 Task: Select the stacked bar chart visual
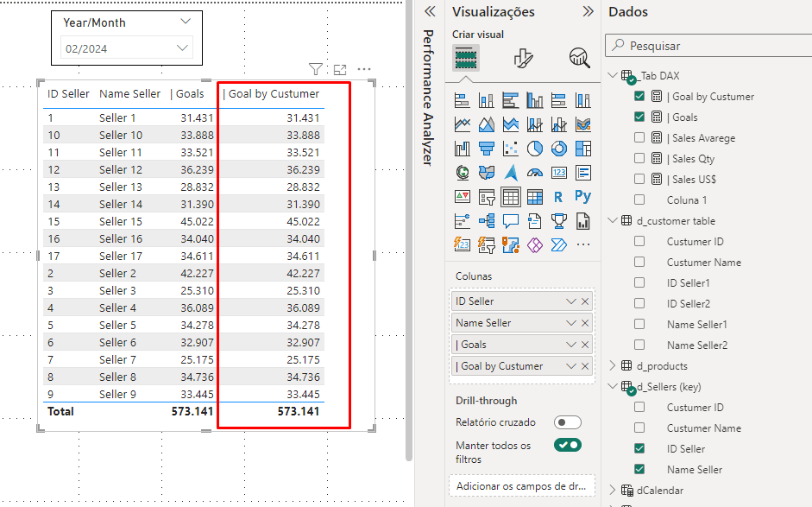point(462,100)
